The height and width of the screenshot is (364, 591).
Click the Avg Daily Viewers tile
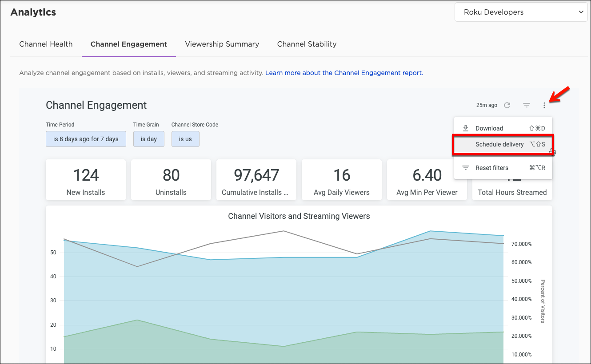click(x=342, y=180)
